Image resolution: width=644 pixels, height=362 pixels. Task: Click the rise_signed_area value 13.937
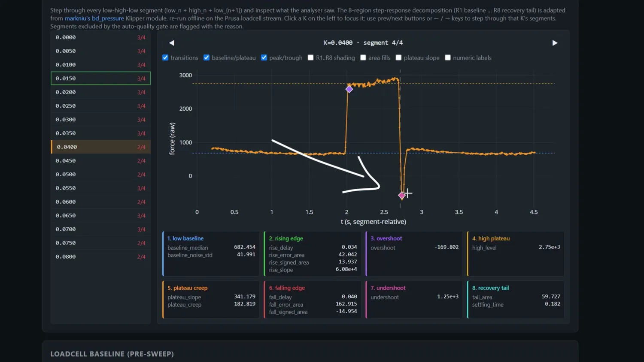click(348, 262)
